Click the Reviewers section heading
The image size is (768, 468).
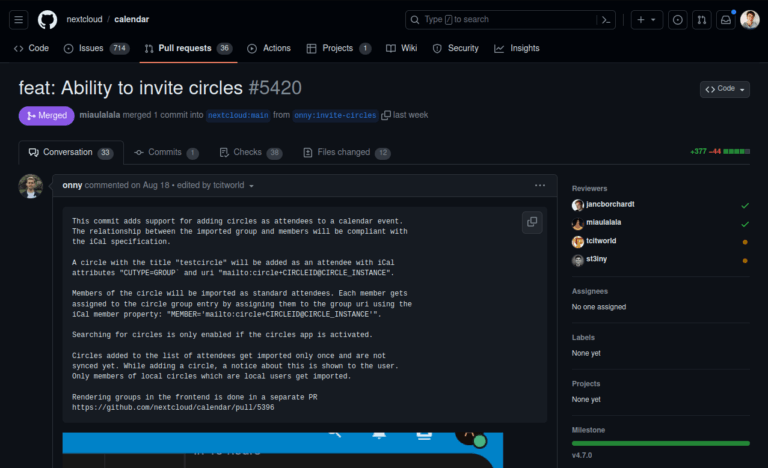point(589,189)
